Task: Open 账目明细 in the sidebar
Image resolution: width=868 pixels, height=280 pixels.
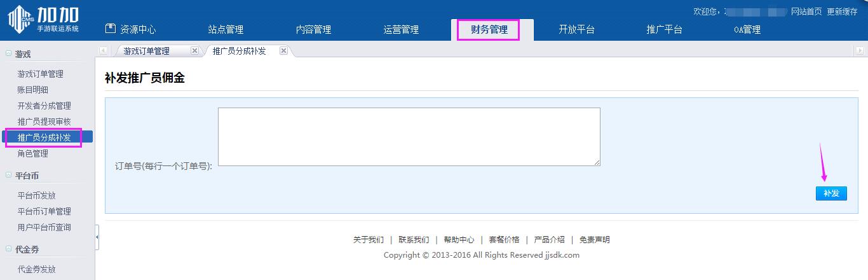Action: 33,90
